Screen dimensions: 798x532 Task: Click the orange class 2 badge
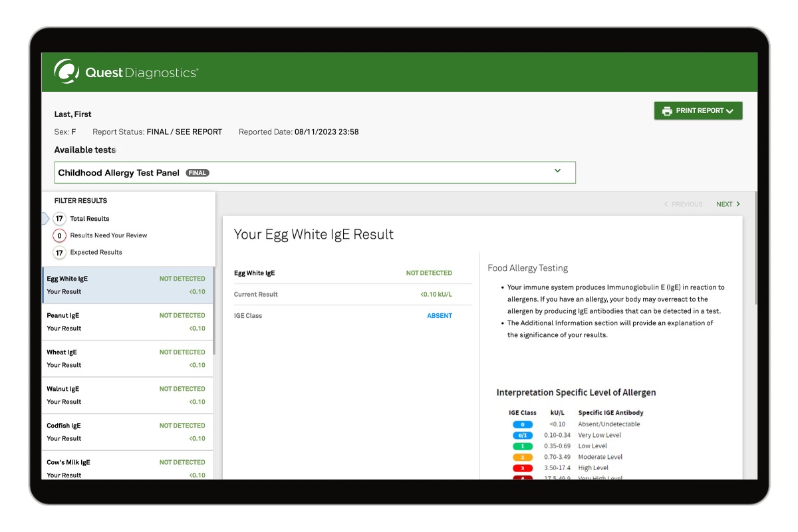pyautogui.click(x=523, y=457)
